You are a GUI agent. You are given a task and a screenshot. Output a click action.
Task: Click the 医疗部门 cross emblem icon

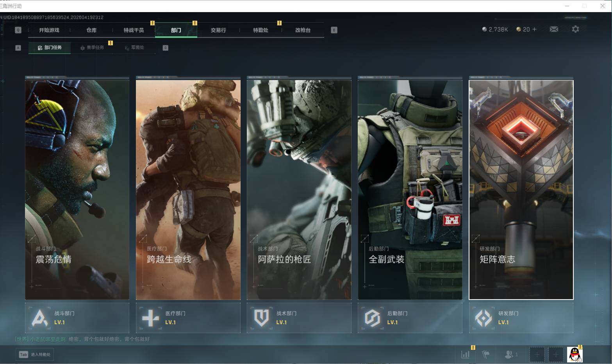tap(151, 318)
